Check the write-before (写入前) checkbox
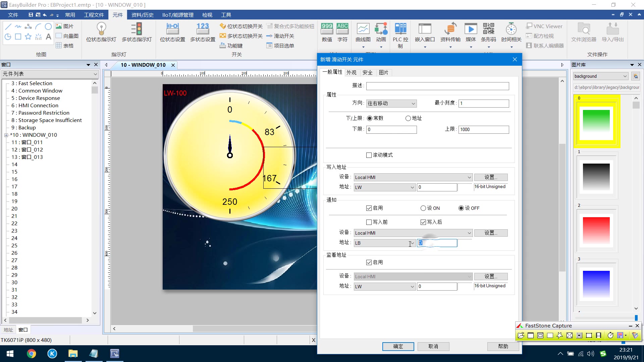 coord(369,222)
